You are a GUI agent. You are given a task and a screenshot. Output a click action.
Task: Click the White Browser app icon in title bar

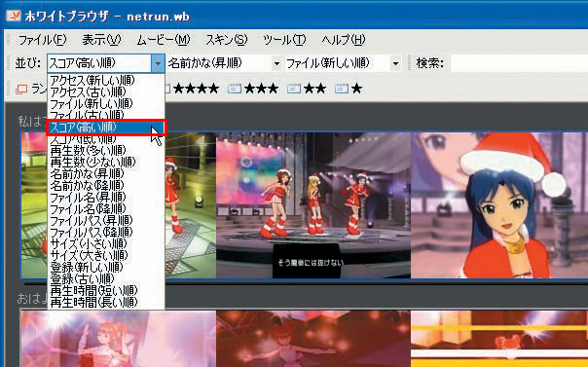pos(13,16)
